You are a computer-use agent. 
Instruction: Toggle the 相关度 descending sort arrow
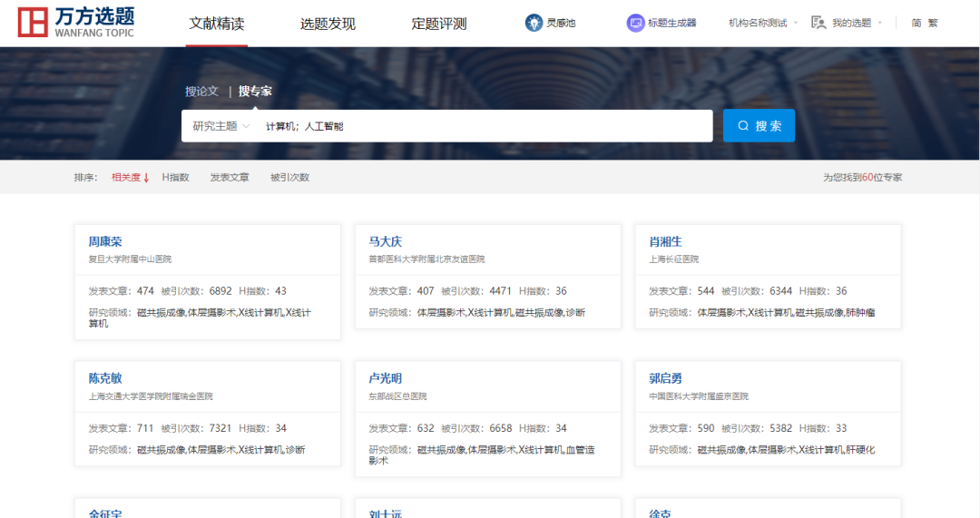(x=146, y=178)
